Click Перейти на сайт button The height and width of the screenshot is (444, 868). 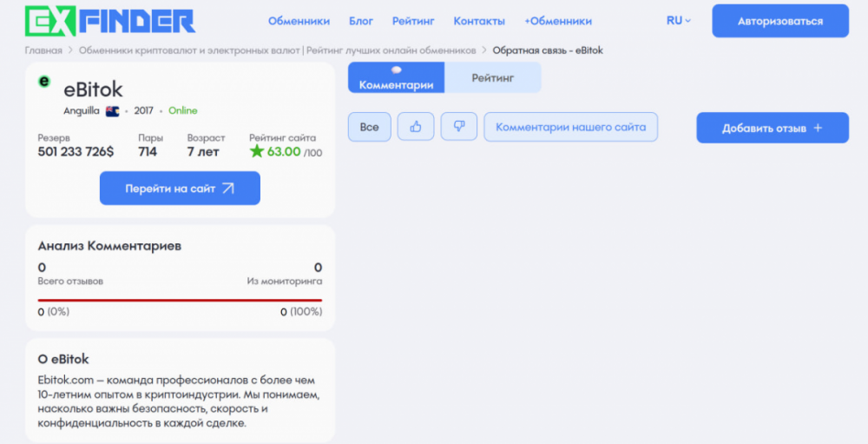180,189
